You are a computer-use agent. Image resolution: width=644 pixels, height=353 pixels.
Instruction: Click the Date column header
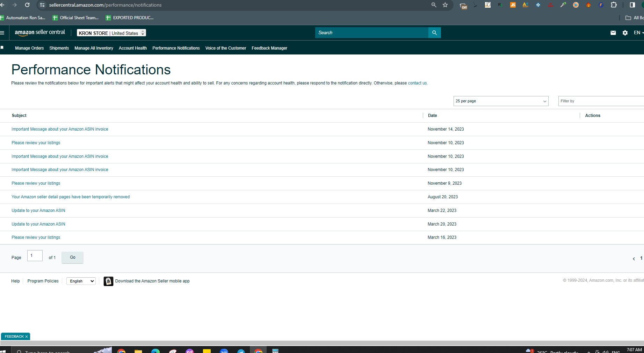(433, 116)
